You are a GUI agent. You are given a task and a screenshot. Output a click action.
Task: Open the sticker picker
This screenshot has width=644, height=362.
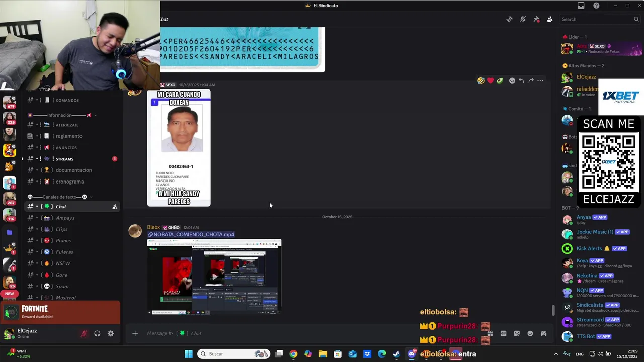click(517, 333)
